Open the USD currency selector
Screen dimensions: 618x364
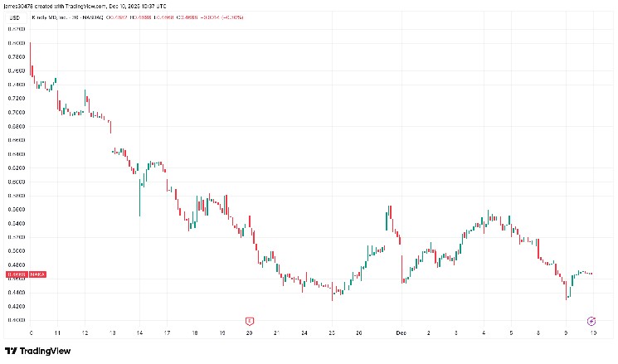pos(15,17)
